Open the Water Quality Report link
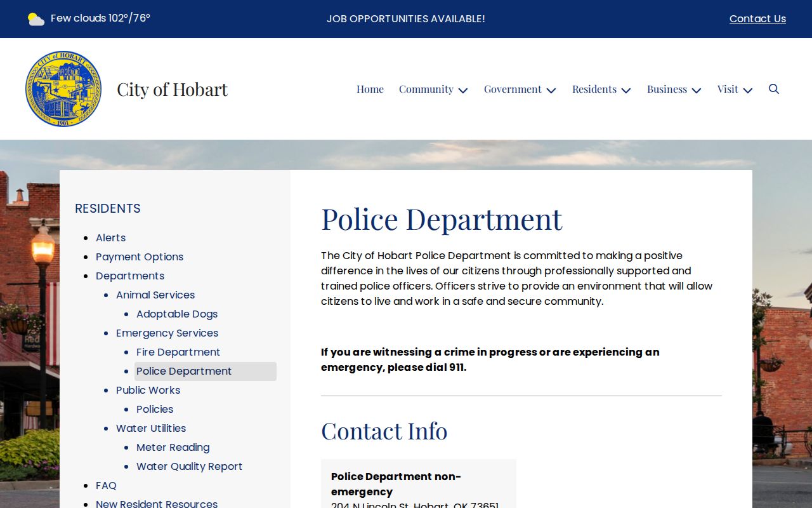 pos(189,466)
